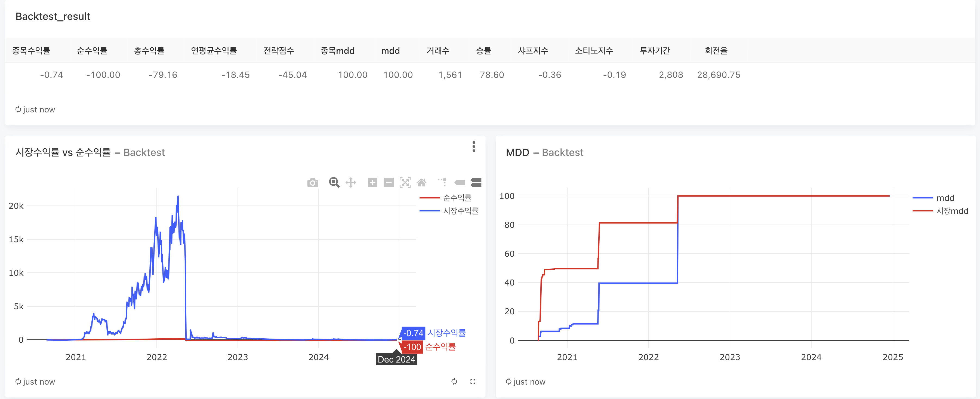
Task: Open the three-dot chart options menu
Action: click(474, 147)
